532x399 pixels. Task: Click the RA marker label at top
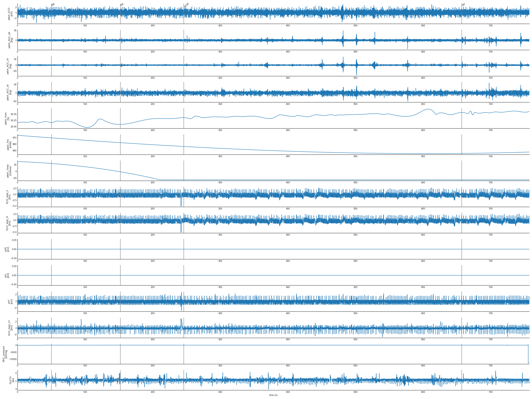click(x=53, y=5)
